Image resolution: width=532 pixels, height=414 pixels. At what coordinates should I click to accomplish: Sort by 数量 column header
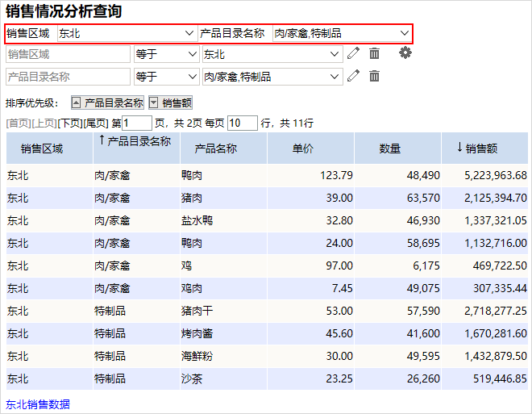[x=397, y=148]
